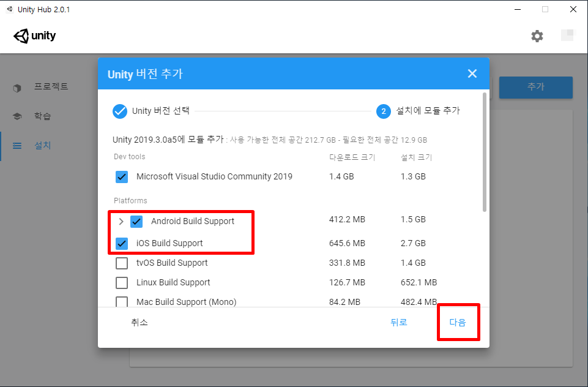
Task: Click the tvOS Build Support label
Action: pyautogui.click(x=172, y=263)
